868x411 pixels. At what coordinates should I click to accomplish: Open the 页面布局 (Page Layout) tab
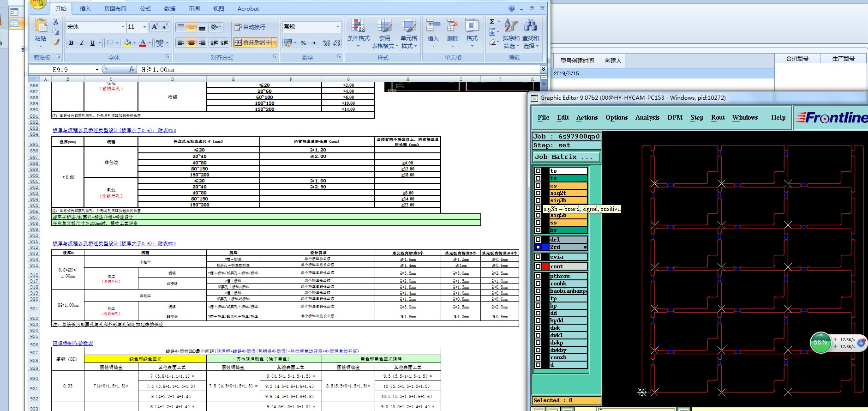pyautogui.click(x=115, y=8)
